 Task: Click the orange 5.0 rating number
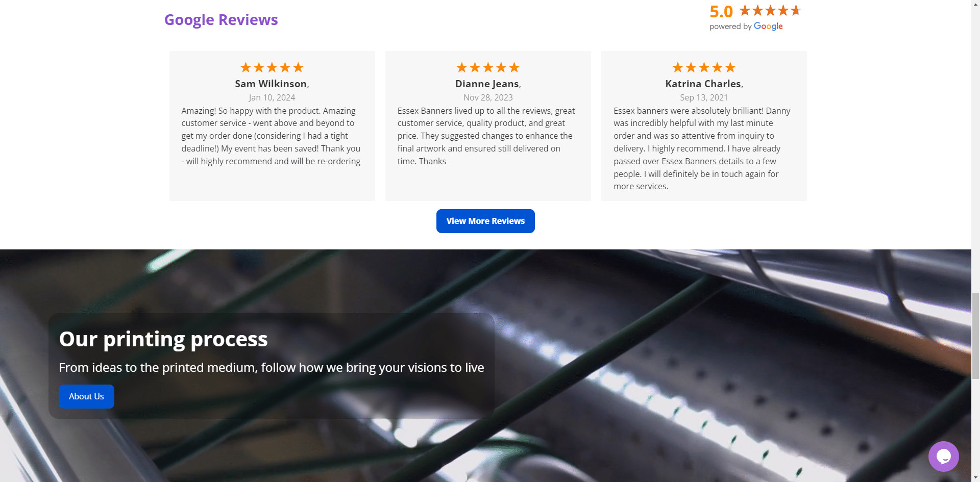click(x=721, y=11)
